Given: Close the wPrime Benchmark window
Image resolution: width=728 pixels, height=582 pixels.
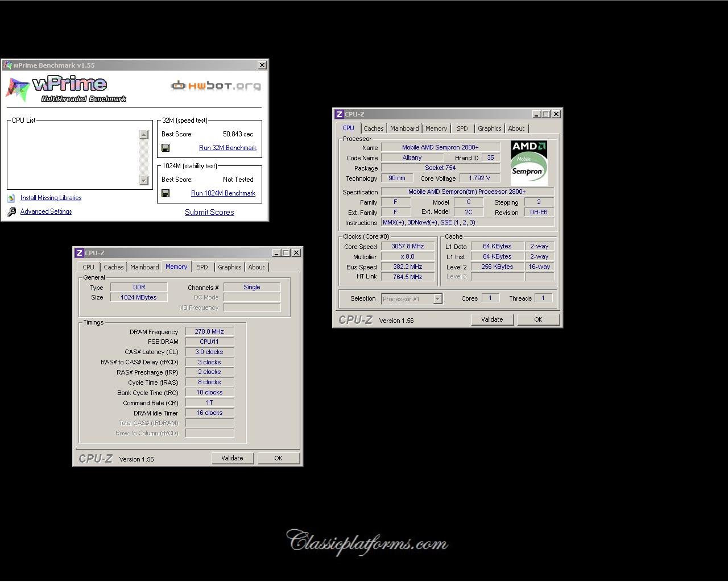Looking at the screenshot, I should point(262,65).
